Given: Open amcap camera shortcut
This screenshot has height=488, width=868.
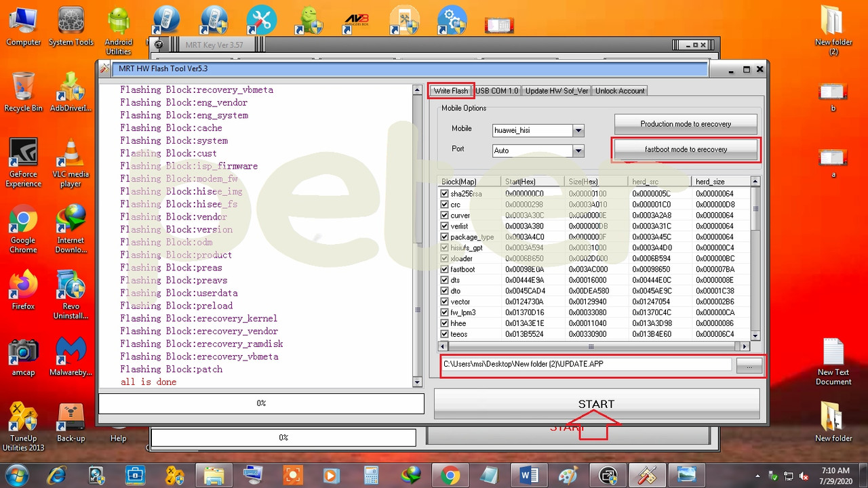Looking at the screenshot, I should pyautogui.click(x=23, y=357).
